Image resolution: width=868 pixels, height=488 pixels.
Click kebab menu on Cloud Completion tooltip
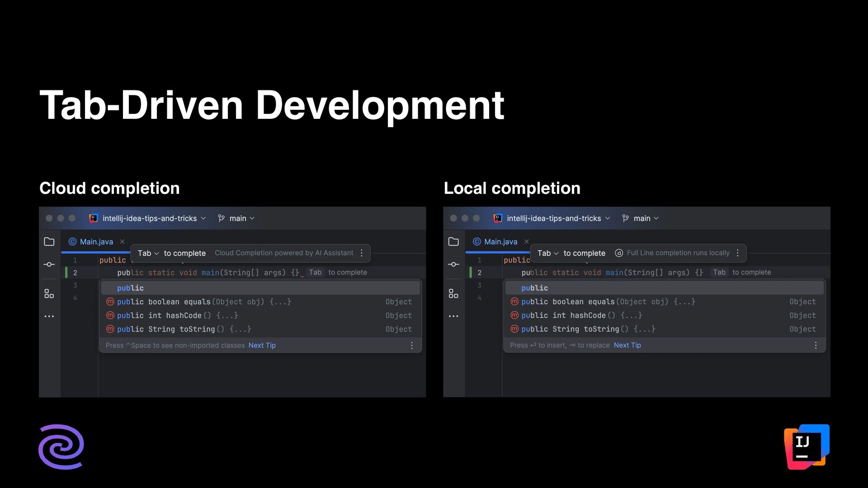tap(362, 253)
